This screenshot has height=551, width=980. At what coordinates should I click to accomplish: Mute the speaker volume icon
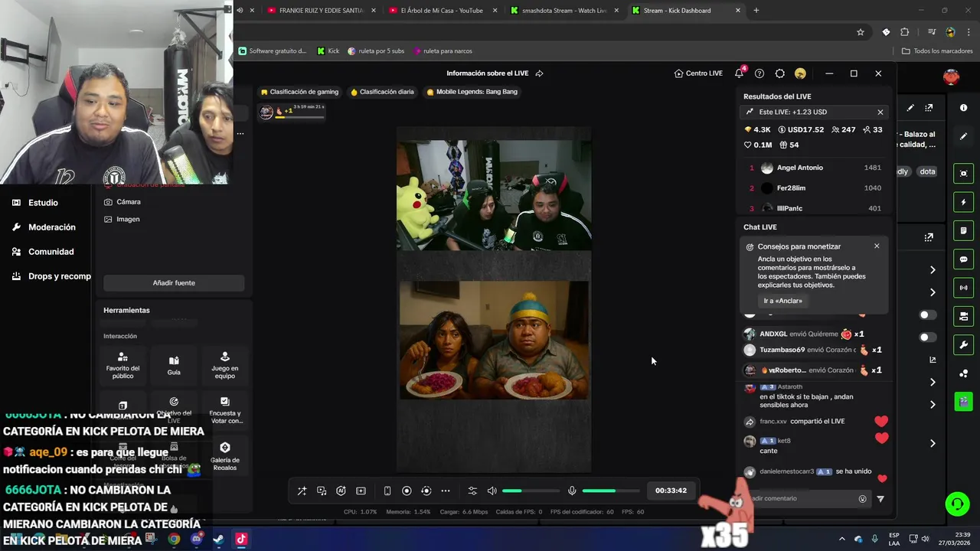coord(492,491)
